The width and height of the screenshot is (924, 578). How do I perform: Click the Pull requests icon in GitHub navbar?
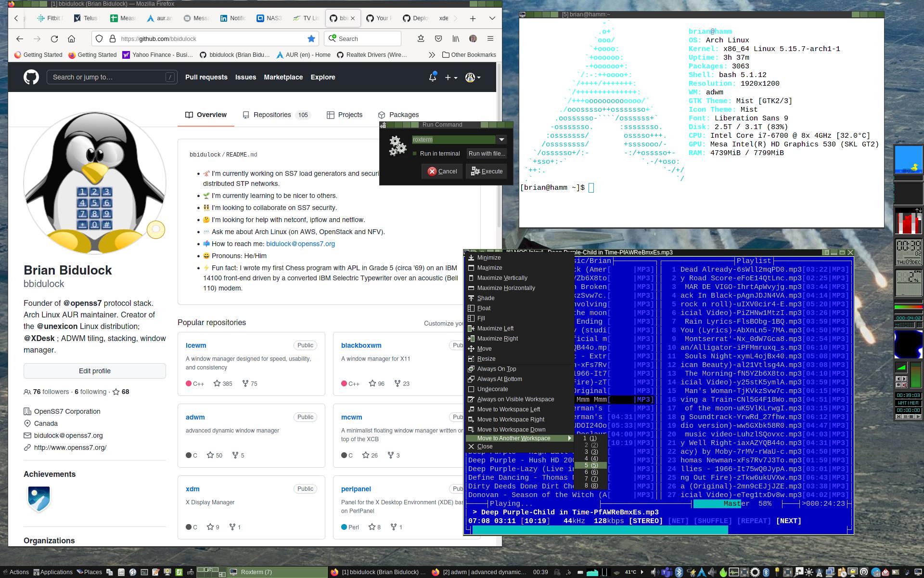pos(206,77)
